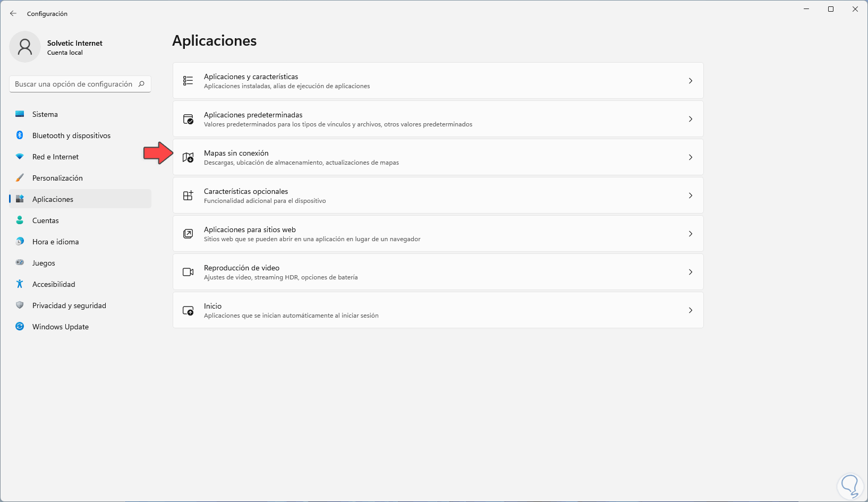Viewport: 868px width, 502px height.
Task: Click the Buscar una opción search field
Action: (x=74, y=84)
